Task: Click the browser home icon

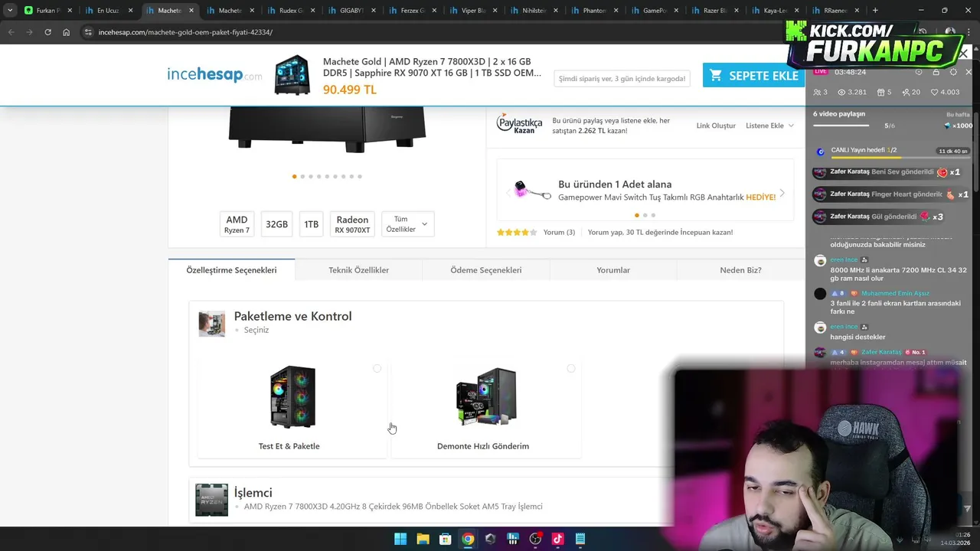Action: click(67, 32)
